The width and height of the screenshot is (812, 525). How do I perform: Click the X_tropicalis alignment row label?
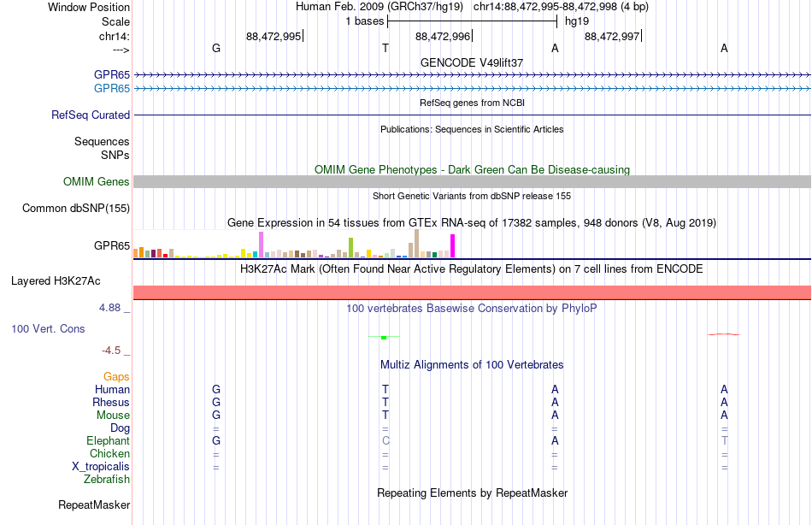pyautogui.click(x=101, y=467)
